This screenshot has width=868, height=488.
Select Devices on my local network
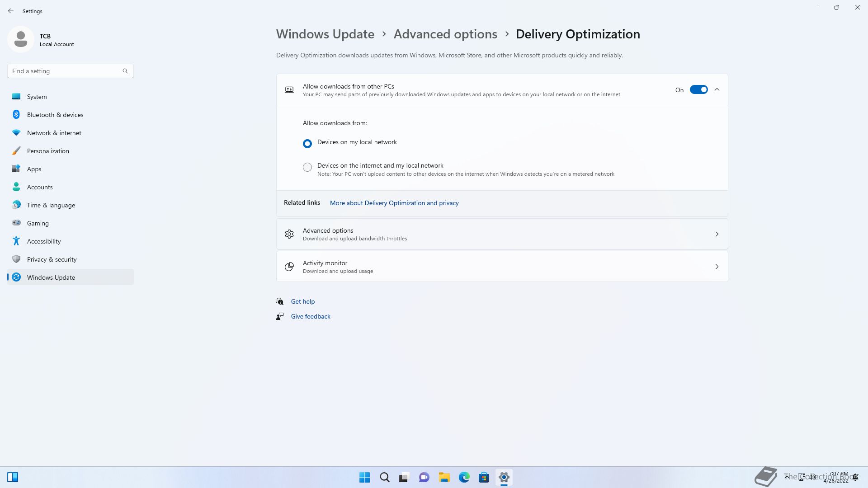(307, 144)
